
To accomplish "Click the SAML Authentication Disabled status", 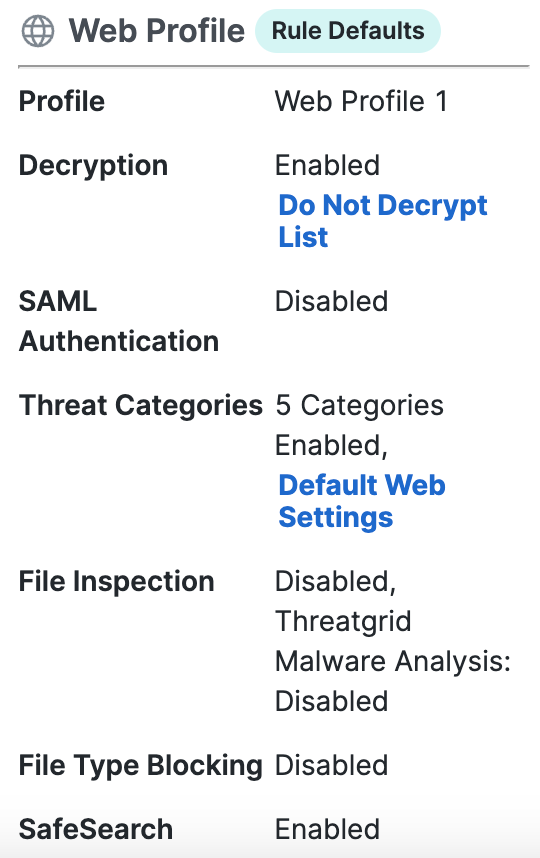I will click(x=332, y=302).
